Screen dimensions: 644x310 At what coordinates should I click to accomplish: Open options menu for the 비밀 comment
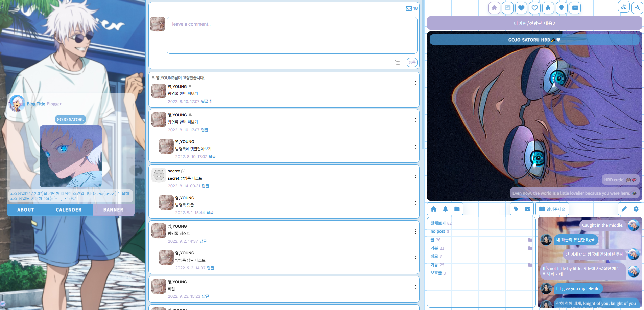pos(415,287)
